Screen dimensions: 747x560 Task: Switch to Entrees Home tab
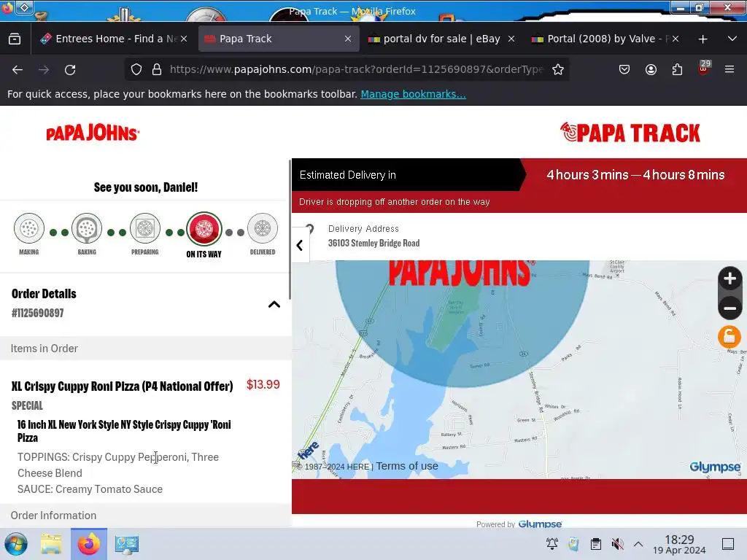click(x=115, y=39)
